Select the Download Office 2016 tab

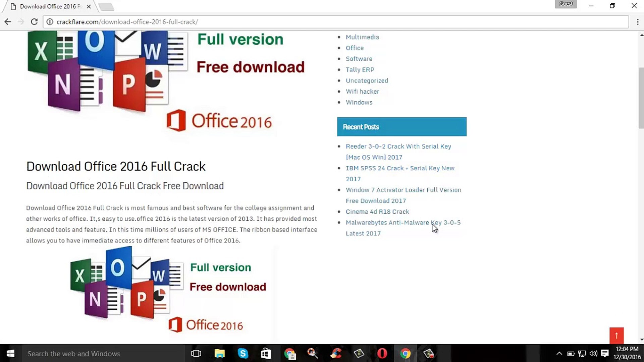[x=50, y=6]
